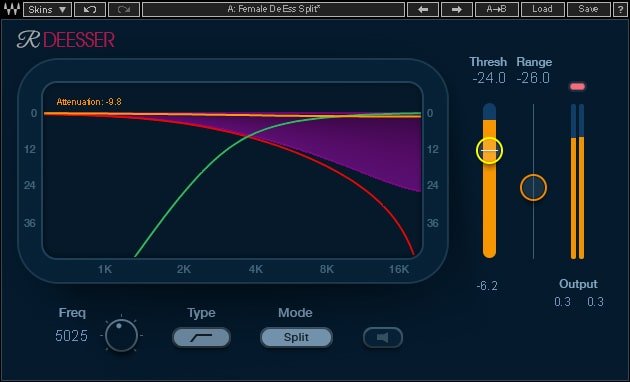Toggle sidechain monitor speaker button

click(382, 337)
